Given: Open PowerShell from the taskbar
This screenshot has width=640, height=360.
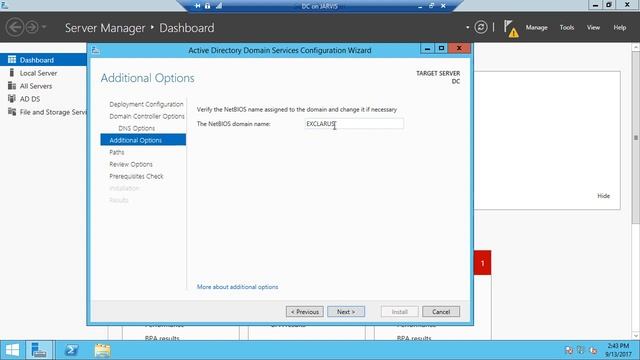Looking at the screenshot, I should click(71, 350).
